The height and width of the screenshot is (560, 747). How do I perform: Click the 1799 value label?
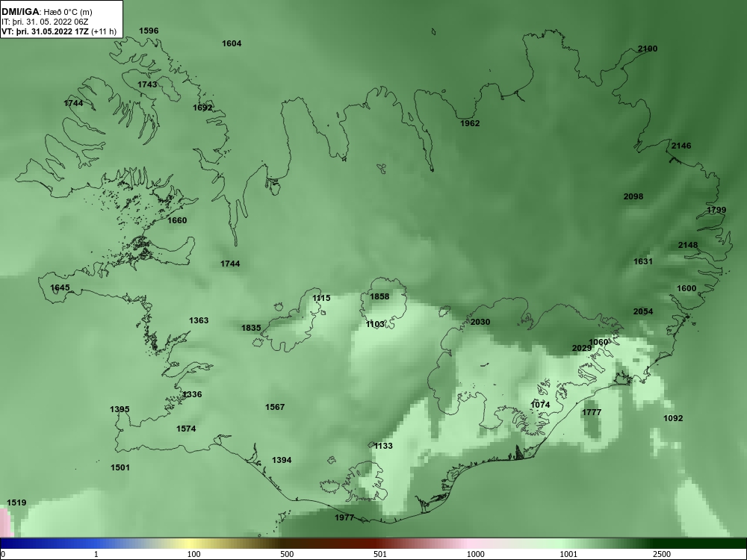point(716,210)
